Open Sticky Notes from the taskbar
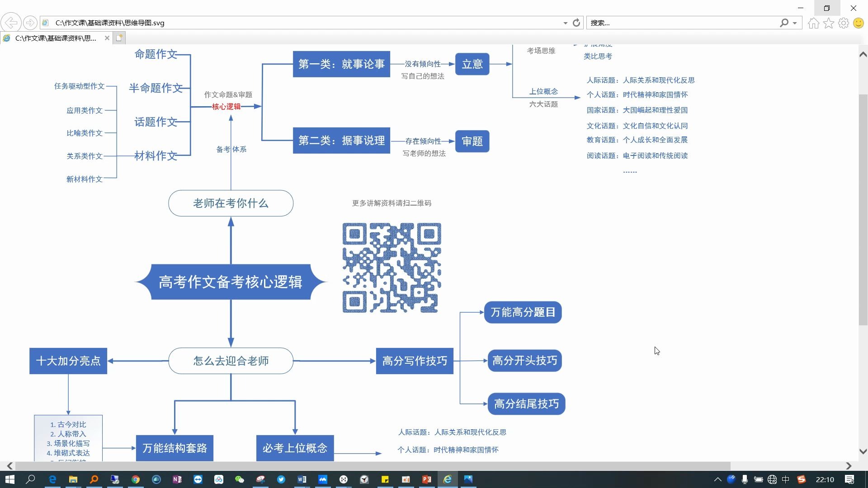 pos(385,479)
